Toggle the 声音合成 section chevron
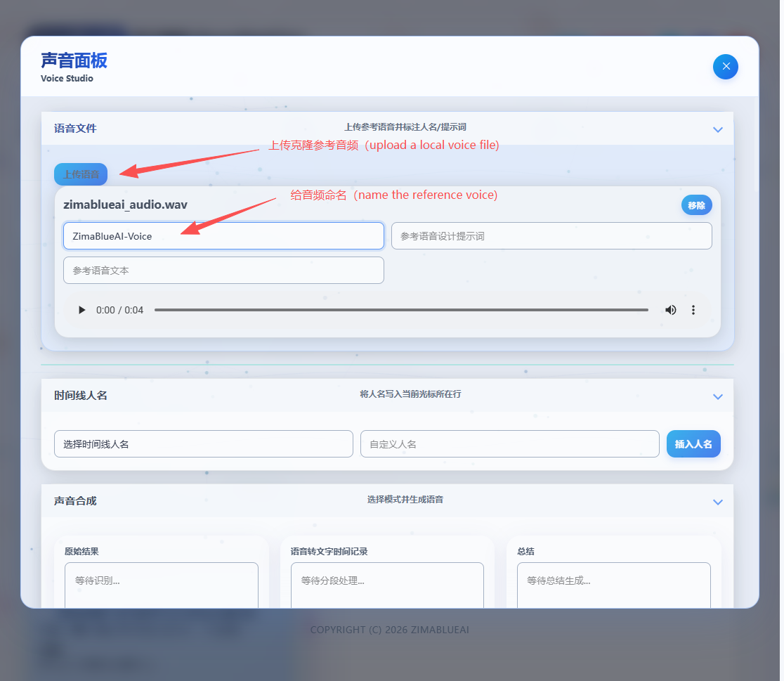Viewport: 784px width, 681px height. point(717,502)
